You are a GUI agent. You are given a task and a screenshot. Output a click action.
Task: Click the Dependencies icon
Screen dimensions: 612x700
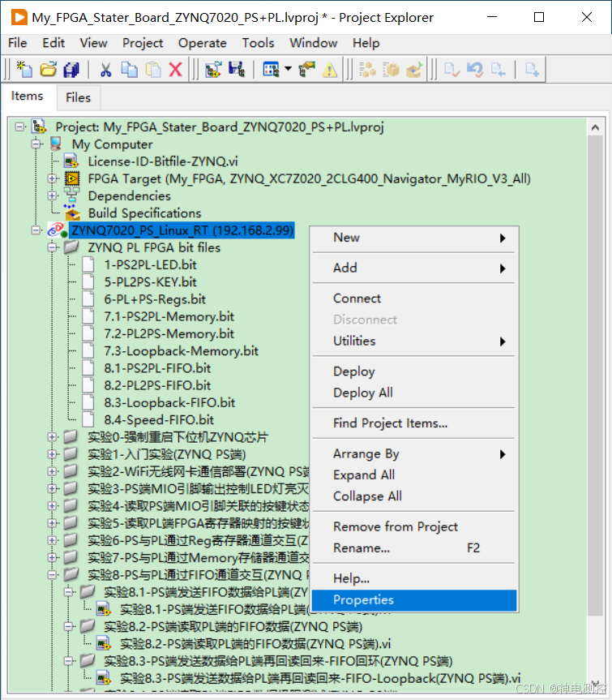71,195
